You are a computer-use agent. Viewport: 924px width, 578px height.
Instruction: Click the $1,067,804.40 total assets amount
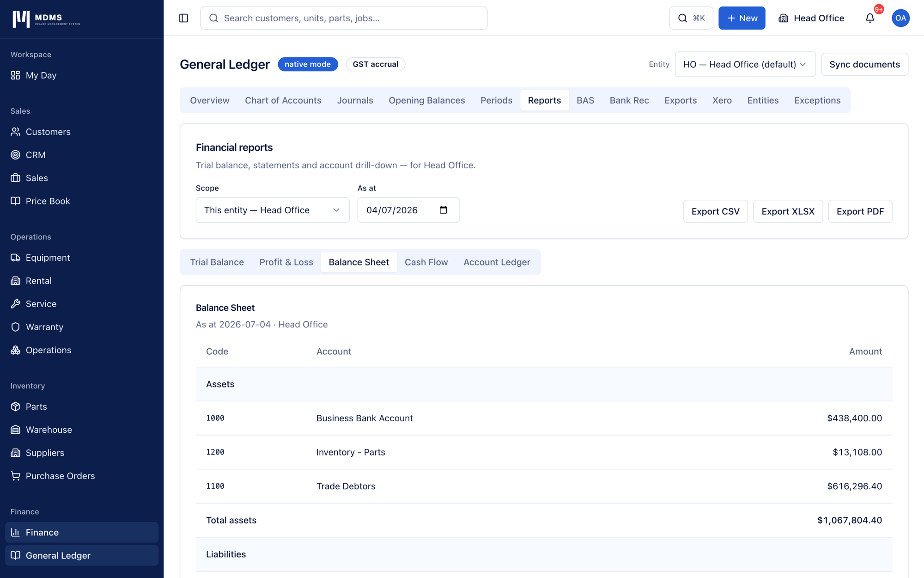coord(850,520)
